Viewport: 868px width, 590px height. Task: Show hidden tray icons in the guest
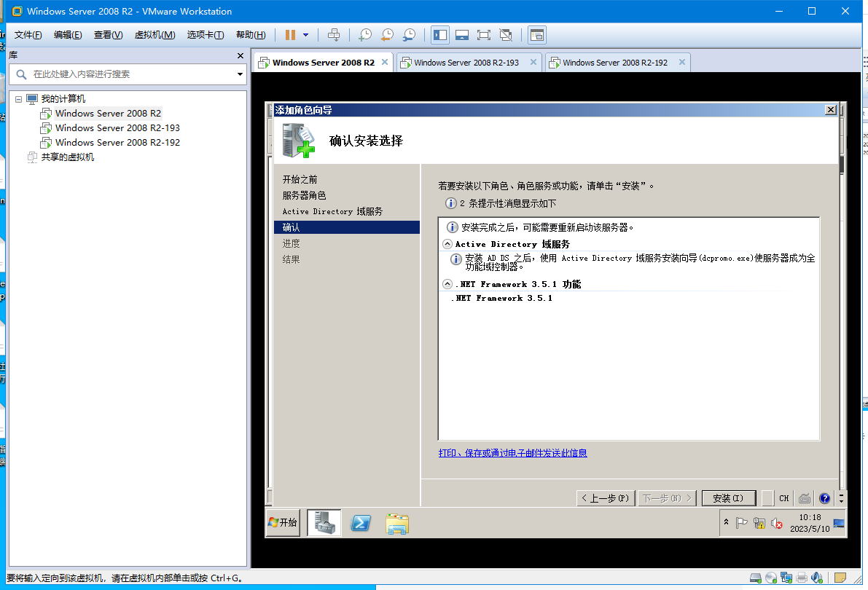coord(727,522)
